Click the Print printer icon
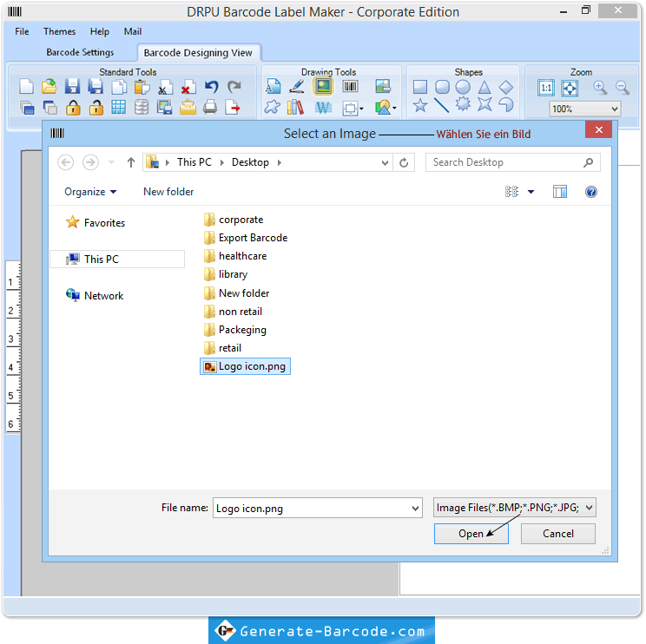Image resolution: width=646 pixels, height=644 pixels. pos(210,108)
